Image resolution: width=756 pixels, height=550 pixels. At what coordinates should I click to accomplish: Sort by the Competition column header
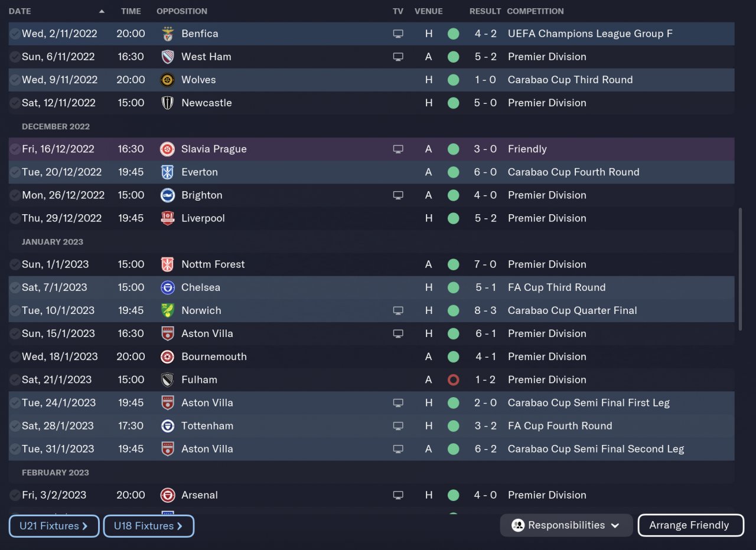point(535,11)
